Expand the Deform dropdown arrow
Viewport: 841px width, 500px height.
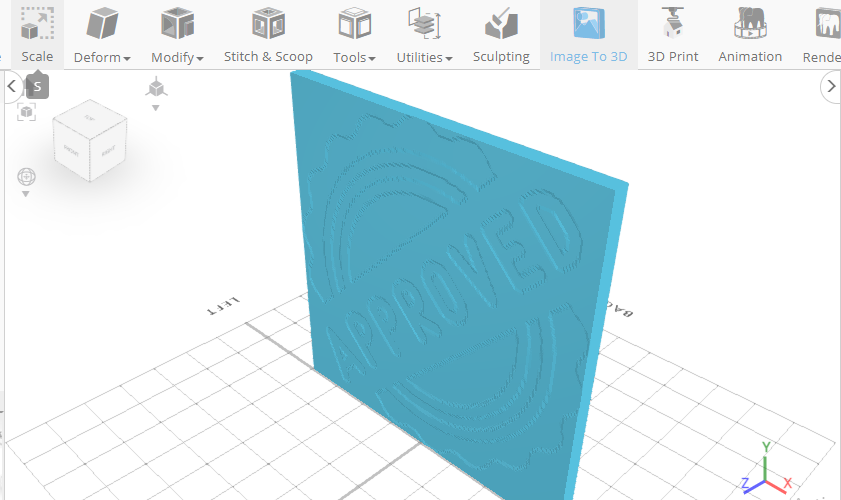pos(127,58)
